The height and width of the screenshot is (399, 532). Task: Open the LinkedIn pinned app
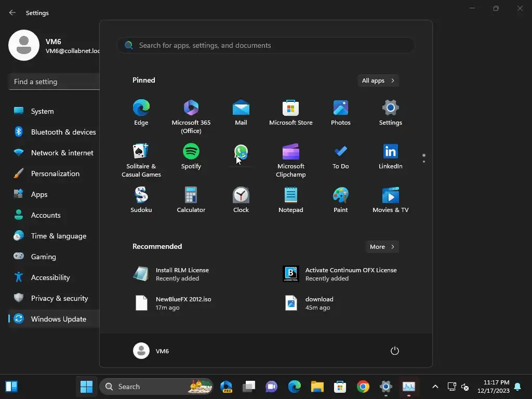pos(391,157)
